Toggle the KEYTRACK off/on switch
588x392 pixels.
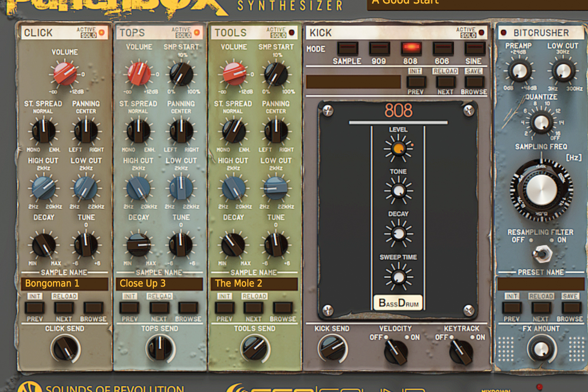461,351
